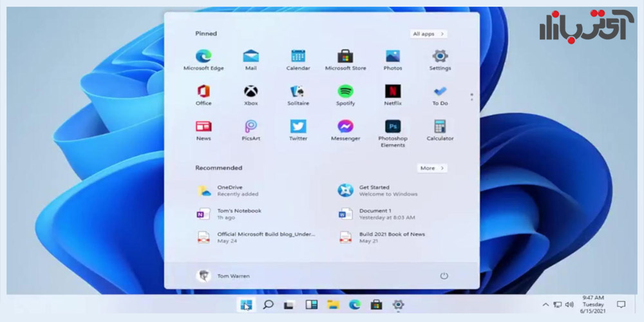Open Messenger
The height and width of the screenshot is (322, 644).
tap(345, 131)
